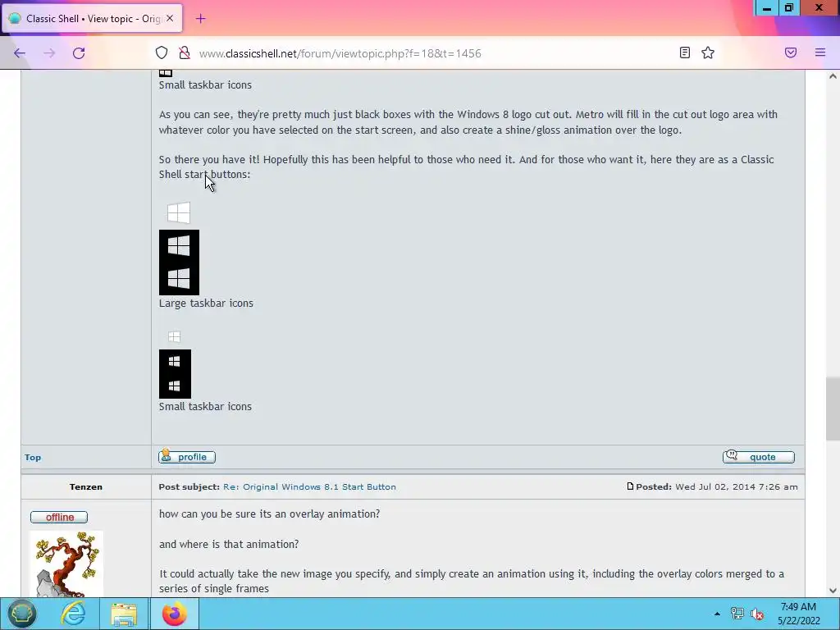
Task: Quote this post
Action: (x=759, y=457)
